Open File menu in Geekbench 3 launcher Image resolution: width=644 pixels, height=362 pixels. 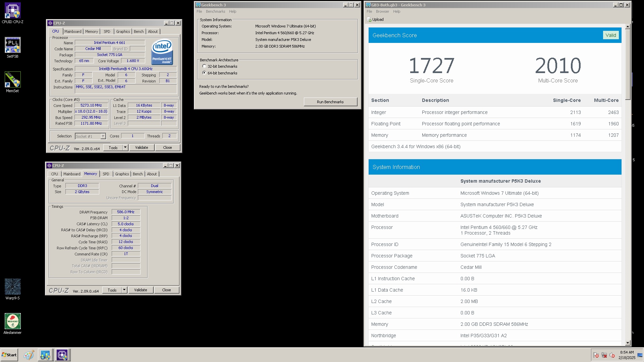pos(199,11)
